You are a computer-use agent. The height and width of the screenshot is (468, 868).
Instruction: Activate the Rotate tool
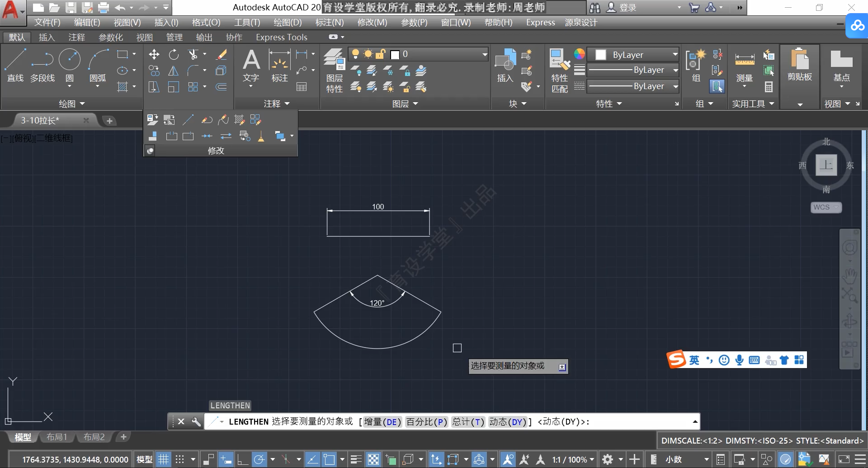pos(174,55)
